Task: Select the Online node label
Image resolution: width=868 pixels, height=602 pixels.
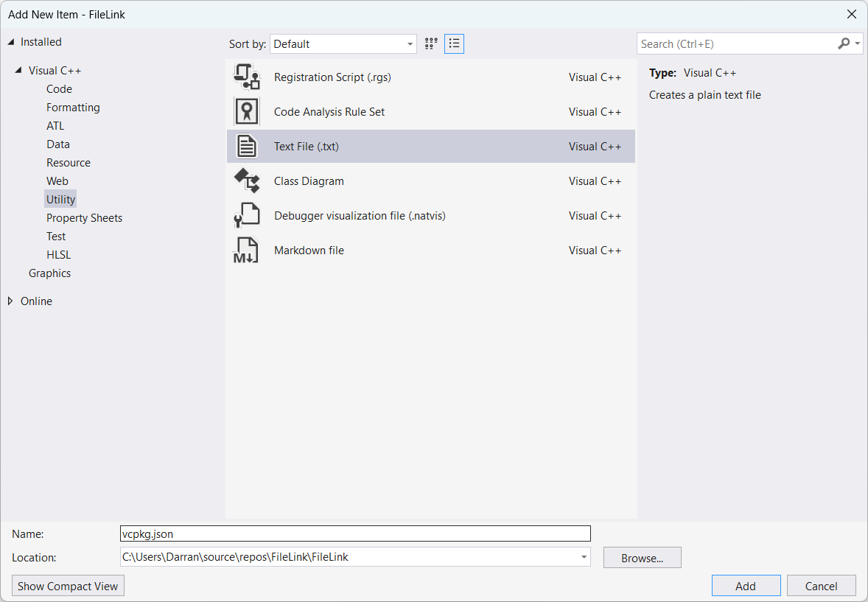Action: tap(37, 301)
